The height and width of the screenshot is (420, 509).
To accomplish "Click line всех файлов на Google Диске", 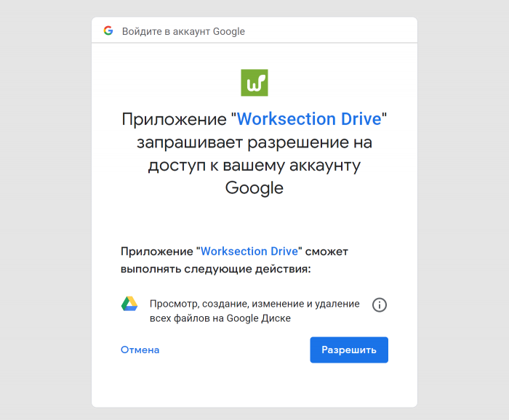I will pyautogui.click(x=220, y=318).
